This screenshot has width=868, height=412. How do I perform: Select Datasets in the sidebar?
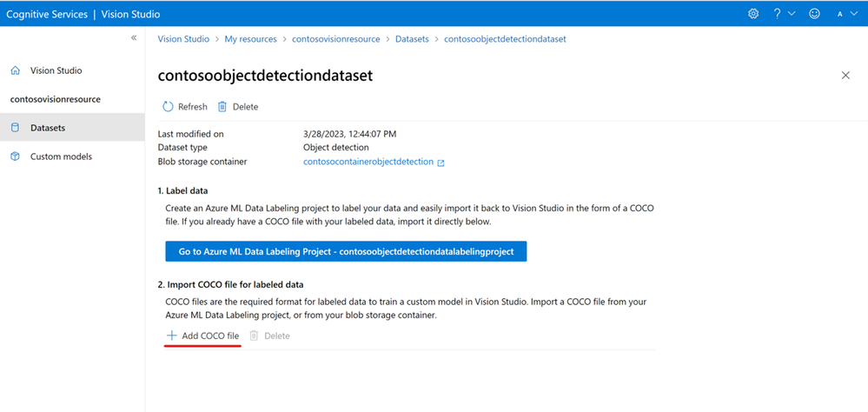coord(72,128)
